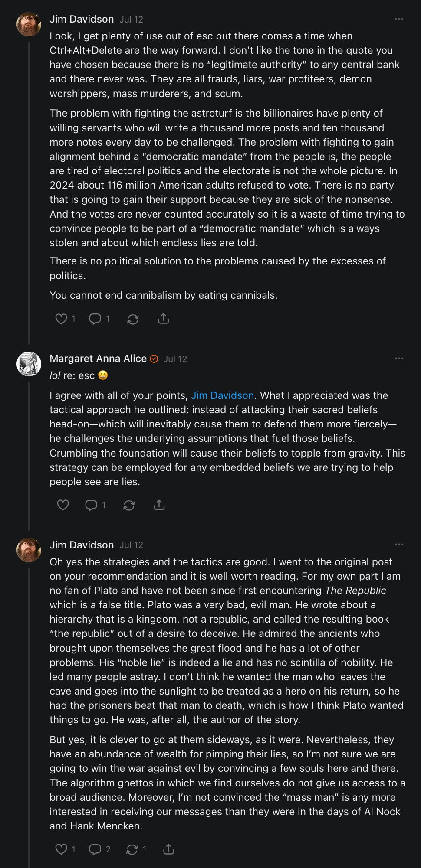This screenshot has height=868, width=421.
Task: Open more options for Jim Davidson's first comment
Action: (399, 19)
